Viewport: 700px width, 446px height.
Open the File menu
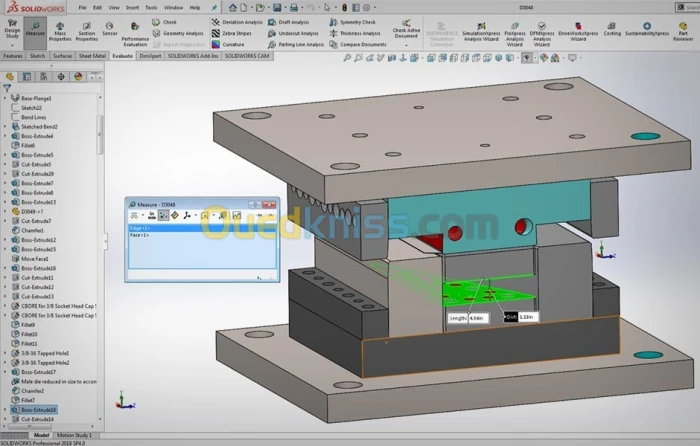coord(83,8)
